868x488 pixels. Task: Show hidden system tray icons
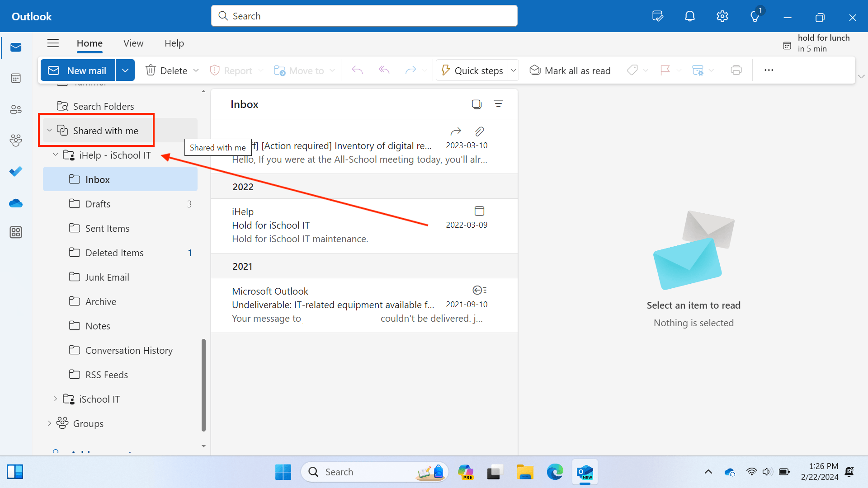click(708, 472)
